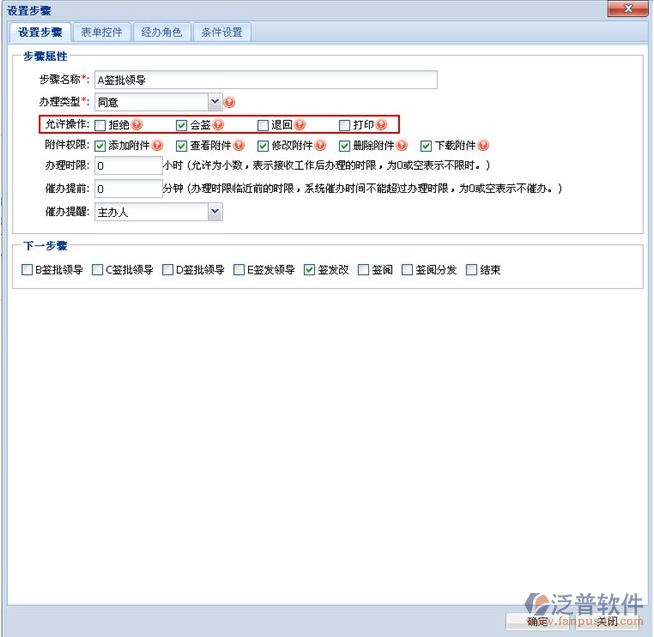This screenshot has width=654, height=637.
Task: Enable the 拒绝 checkbox
Action: point(100,125)
